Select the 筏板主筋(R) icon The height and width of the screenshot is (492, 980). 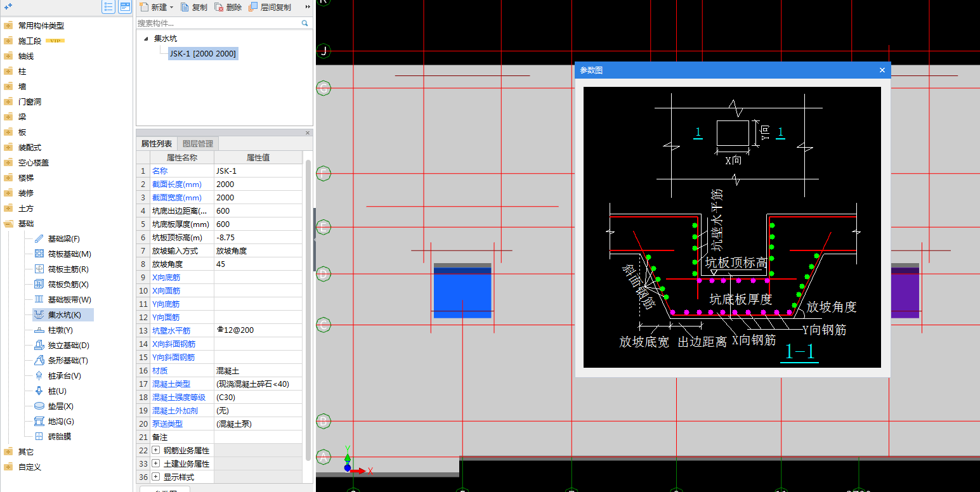click(39, 269)
